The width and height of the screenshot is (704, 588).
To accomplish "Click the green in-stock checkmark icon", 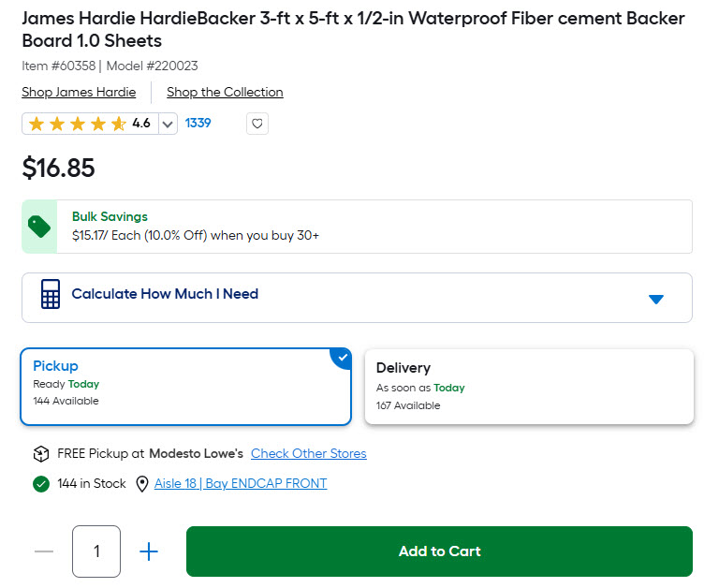I will (x=41, y=484).
